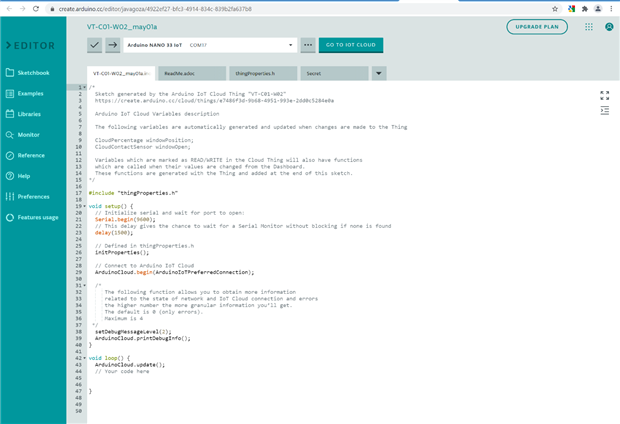
Task: Collapse the setup function at line 19
Action: (x=85, y=206)
